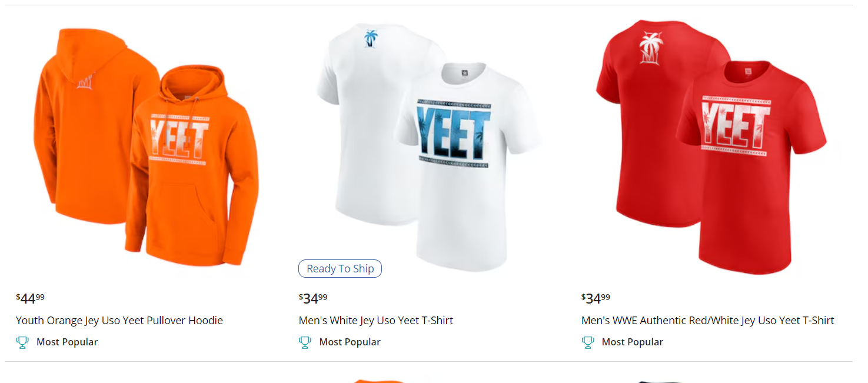Click the $34.99 price of red T-shirt
The image size is (868, 383).
[x=596, y=298]
